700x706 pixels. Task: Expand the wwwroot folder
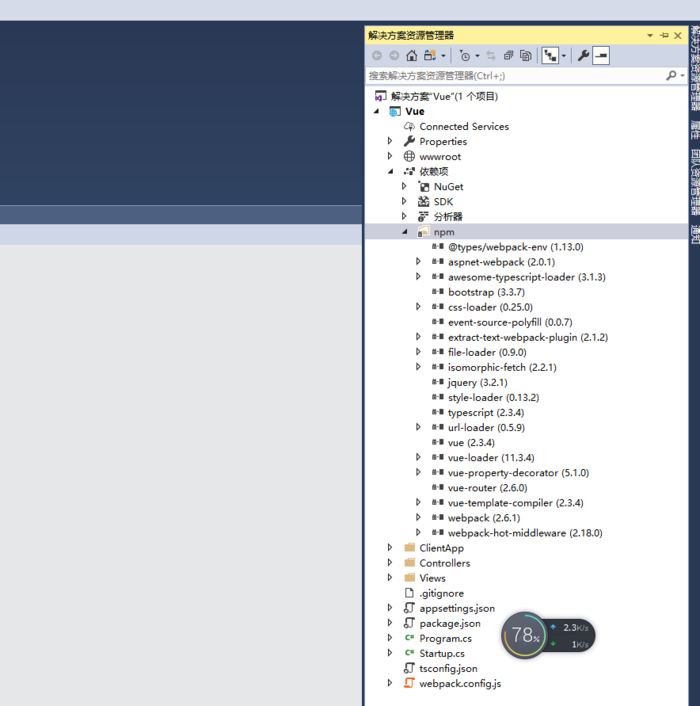coord(390,156)
